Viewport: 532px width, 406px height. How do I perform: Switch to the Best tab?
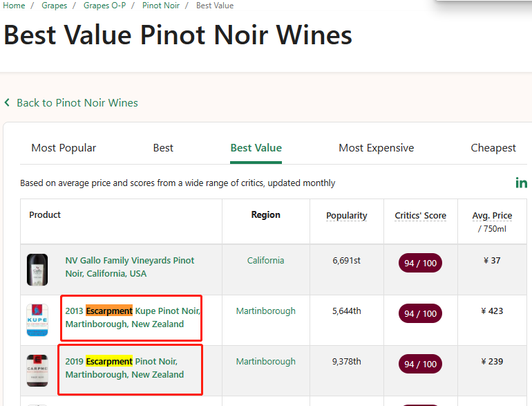coord(163,148)
